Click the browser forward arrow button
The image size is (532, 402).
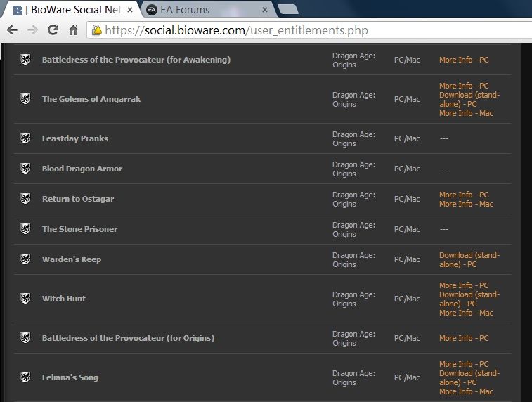tap(32, 30)
